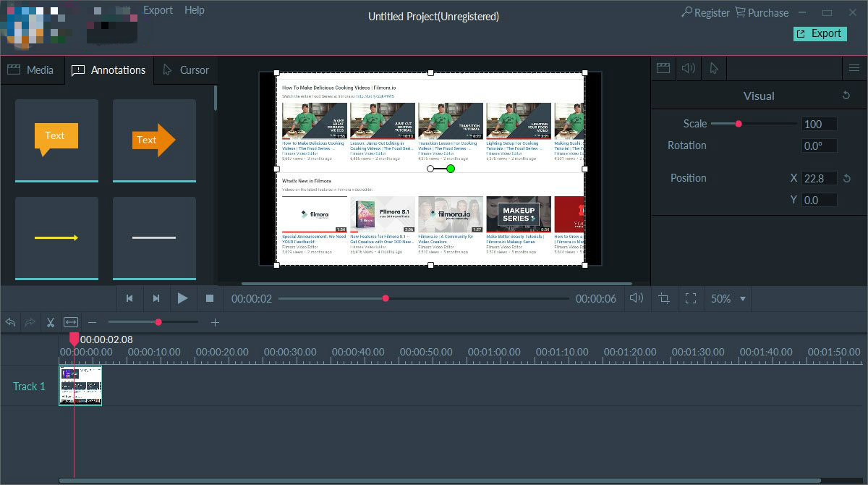The width and height of the screenshot is (868, 485).
Task: Select the scissors split tool
Action: tap(51, 322)
